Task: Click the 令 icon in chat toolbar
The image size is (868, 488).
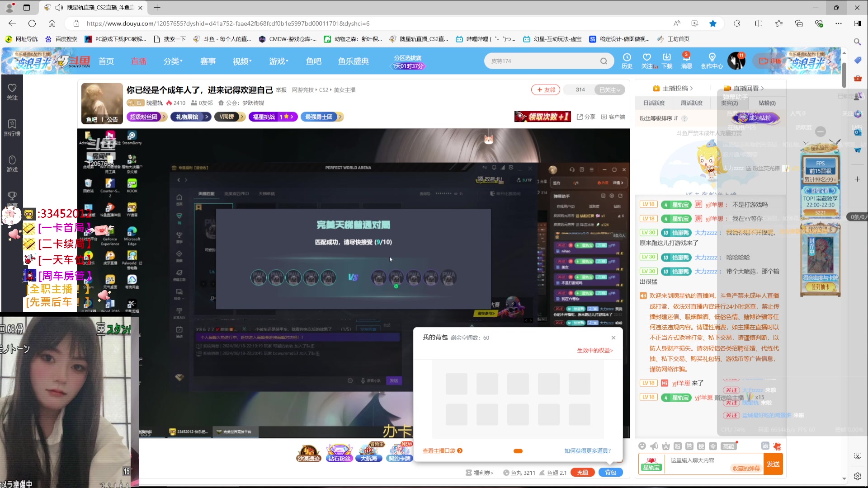Action: 712,446
